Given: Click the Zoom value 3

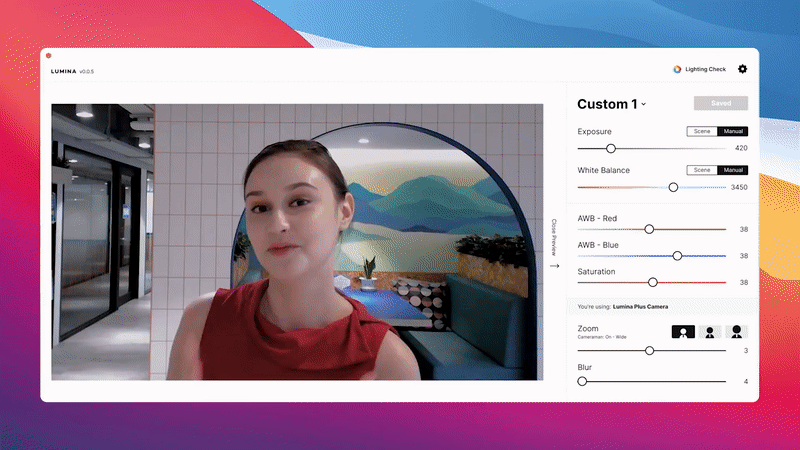Looking at the screenshot, I should tap(746, 351).
